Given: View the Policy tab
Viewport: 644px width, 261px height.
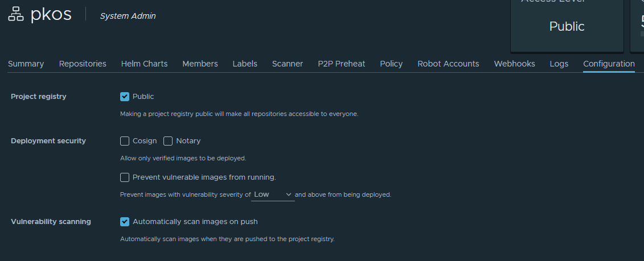Looking at the screenshot, I should click(x=391, y=64).
